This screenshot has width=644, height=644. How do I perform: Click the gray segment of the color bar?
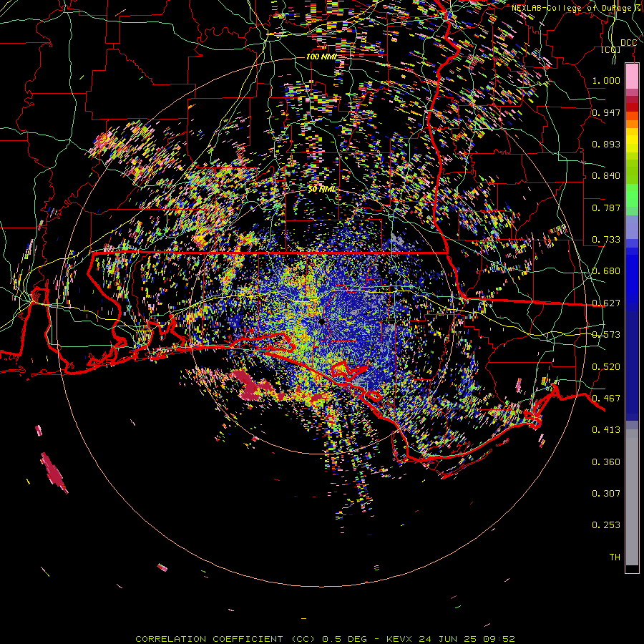632,497
